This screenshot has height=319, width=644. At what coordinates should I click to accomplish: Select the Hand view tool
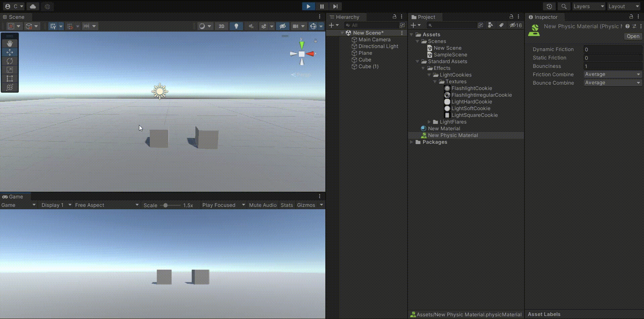coord(10,43)
